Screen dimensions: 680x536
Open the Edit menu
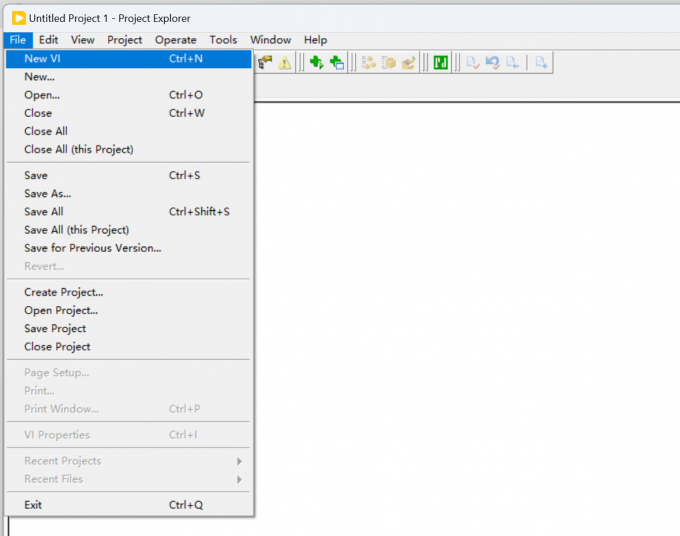[49, 40]
